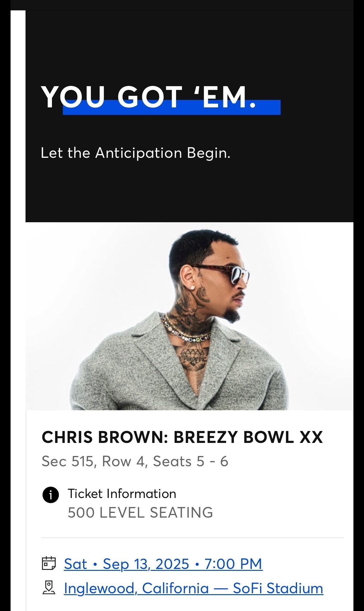Click the 500 LEVEL SEATING text
364x611 pixels.
coord(140,512)
